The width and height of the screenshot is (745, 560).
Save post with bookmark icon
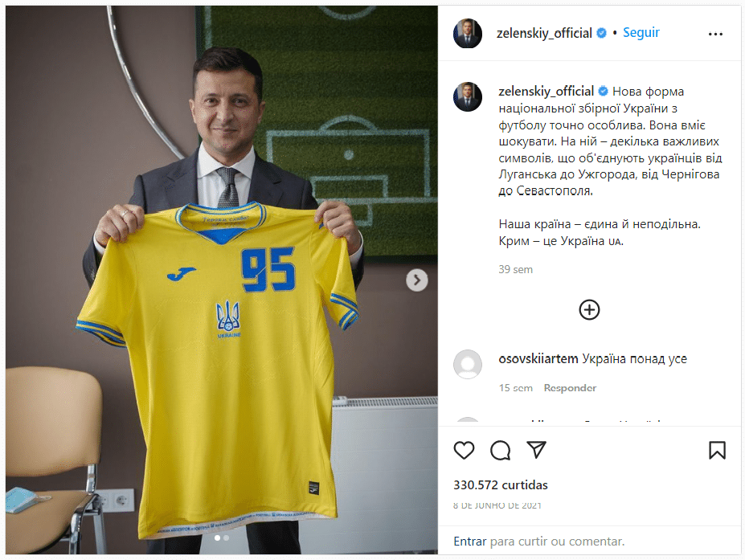[717, 450]
